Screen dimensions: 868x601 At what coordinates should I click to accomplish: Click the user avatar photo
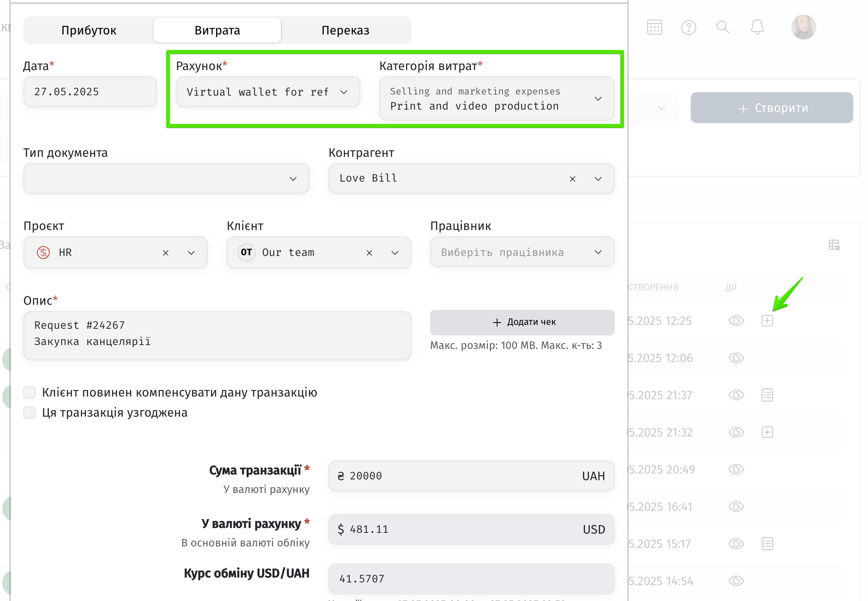pyautogui.click(x=803, y=27)
